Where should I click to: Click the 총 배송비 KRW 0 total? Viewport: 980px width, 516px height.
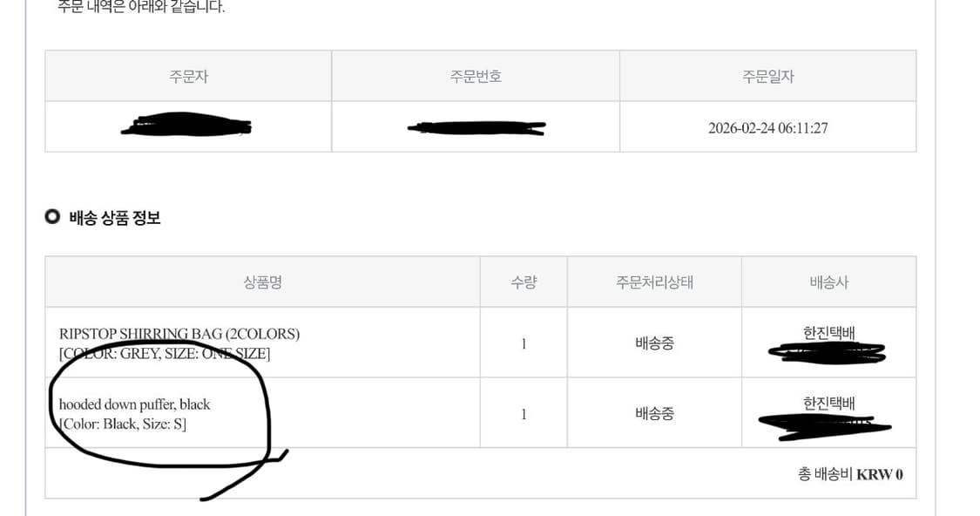coord(850,474)
